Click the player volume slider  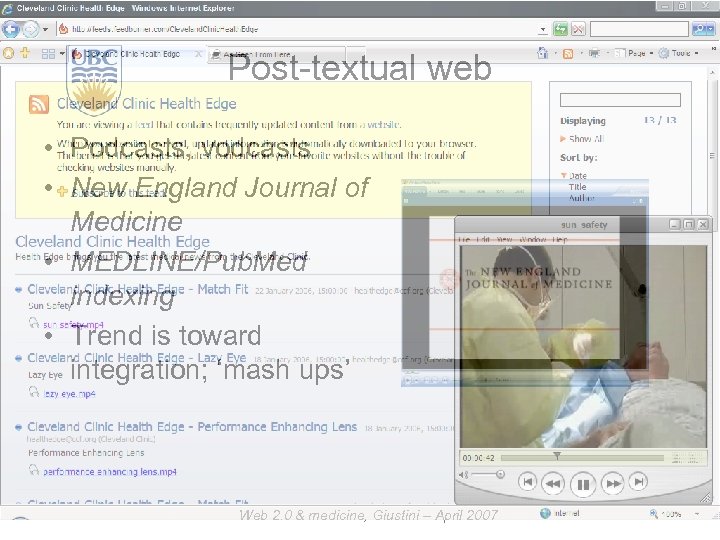click(488, 474)
